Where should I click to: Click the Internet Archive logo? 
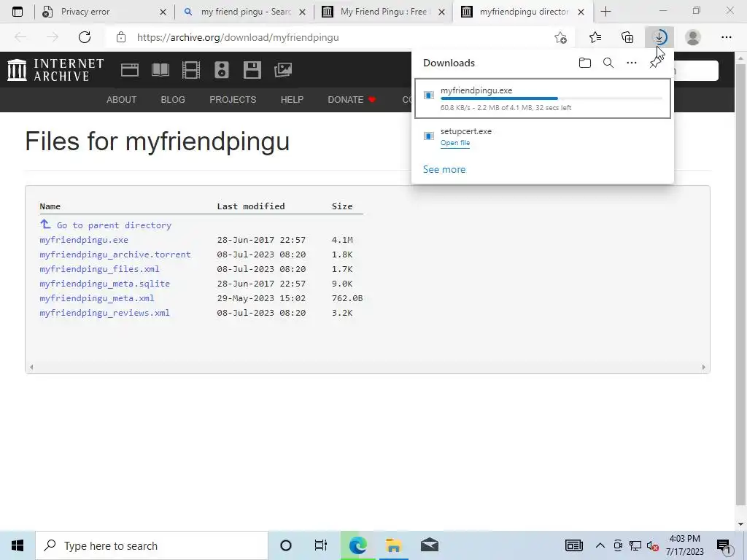point(55,70)
